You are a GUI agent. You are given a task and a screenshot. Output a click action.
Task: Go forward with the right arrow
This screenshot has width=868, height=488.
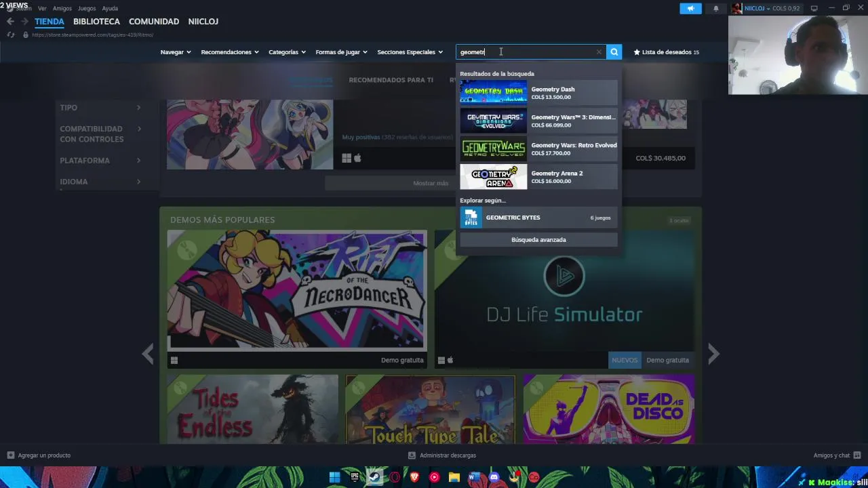point(24,22)
